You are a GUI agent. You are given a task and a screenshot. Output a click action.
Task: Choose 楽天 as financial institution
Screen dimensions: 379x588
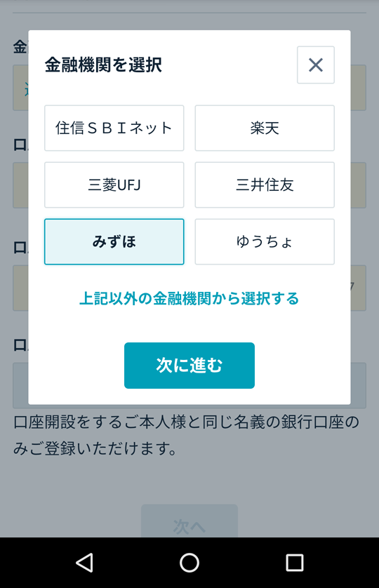pyautogui.click(x=265, y=128)
